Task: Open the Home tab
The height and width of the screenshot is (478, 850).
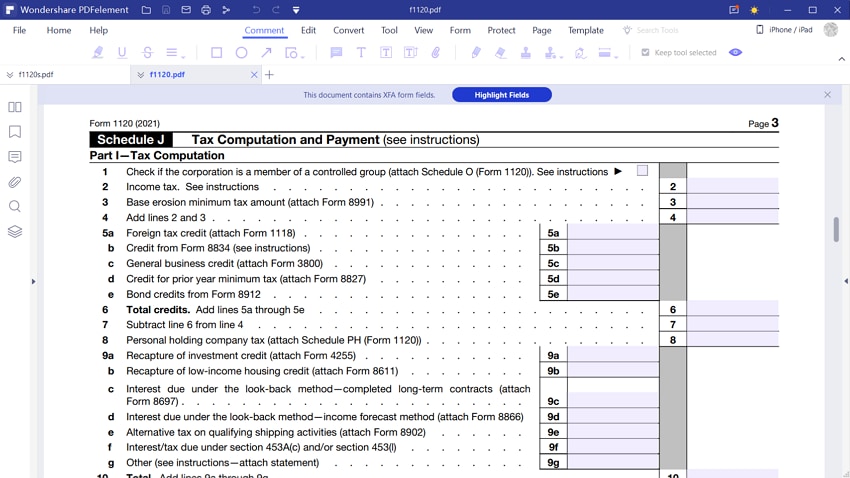Action: click(x=59, y=30)
